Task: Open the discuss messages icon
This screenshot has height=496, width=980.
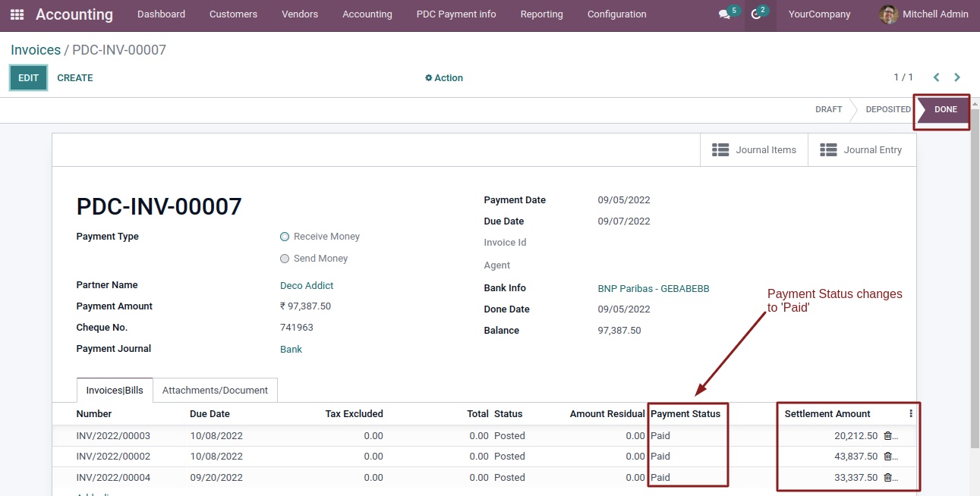Action: (x=724, y=14)
